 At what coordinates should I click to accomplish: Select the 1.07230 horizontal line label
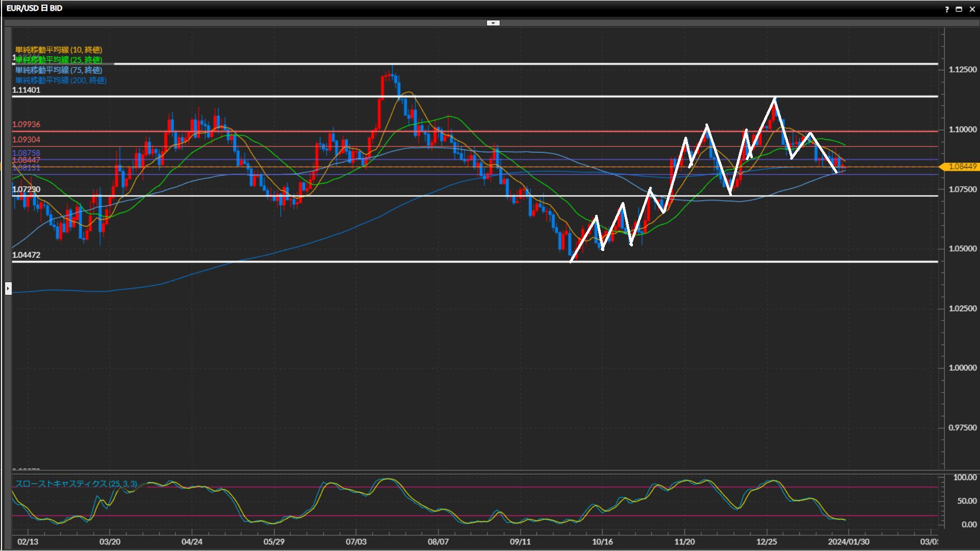point(26,189)
